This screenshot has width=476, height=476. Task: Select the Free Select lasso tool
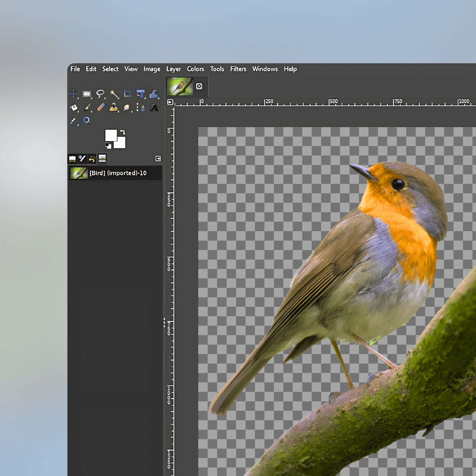pyautogui.click(x=100, y=94)
